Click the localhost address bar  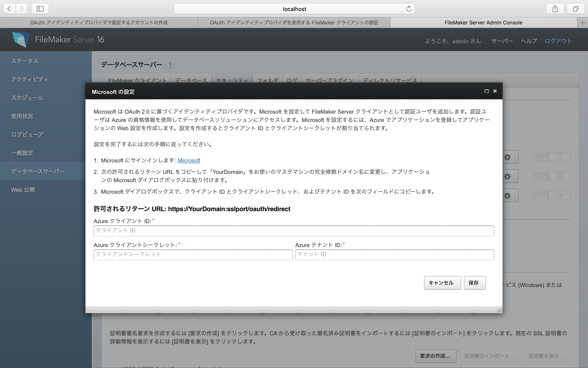tap(294, 9)
